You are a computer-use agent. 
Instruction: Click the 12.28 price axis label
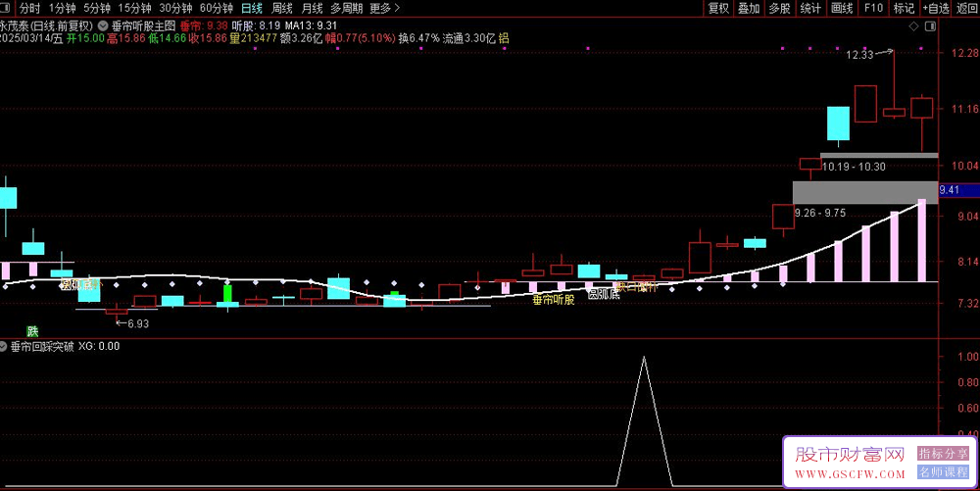(964, 53)
